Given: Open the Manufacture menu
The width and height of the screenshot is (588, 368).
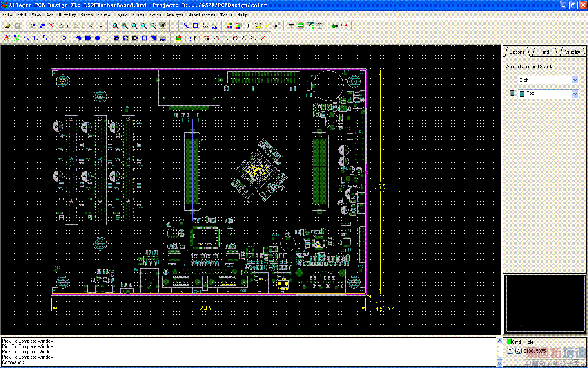Looking at the screenshot, I should pyautogui.click(x=202, y=15).
